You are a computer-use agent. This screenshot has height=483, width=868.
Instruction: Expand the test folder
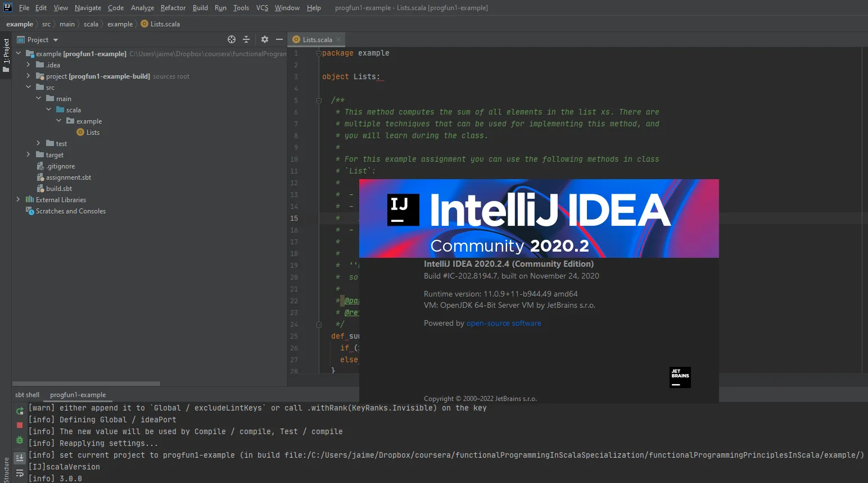click(39, 144)
